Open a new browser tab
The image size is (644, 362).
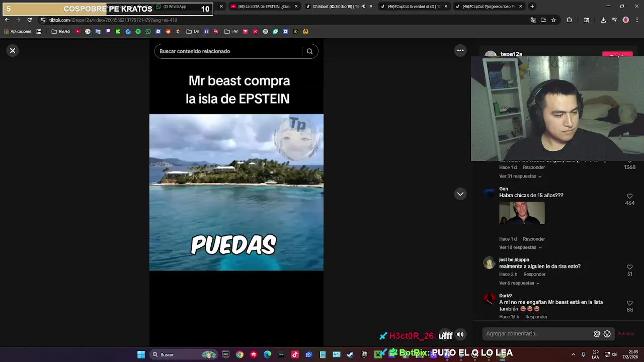click(532, 7)
